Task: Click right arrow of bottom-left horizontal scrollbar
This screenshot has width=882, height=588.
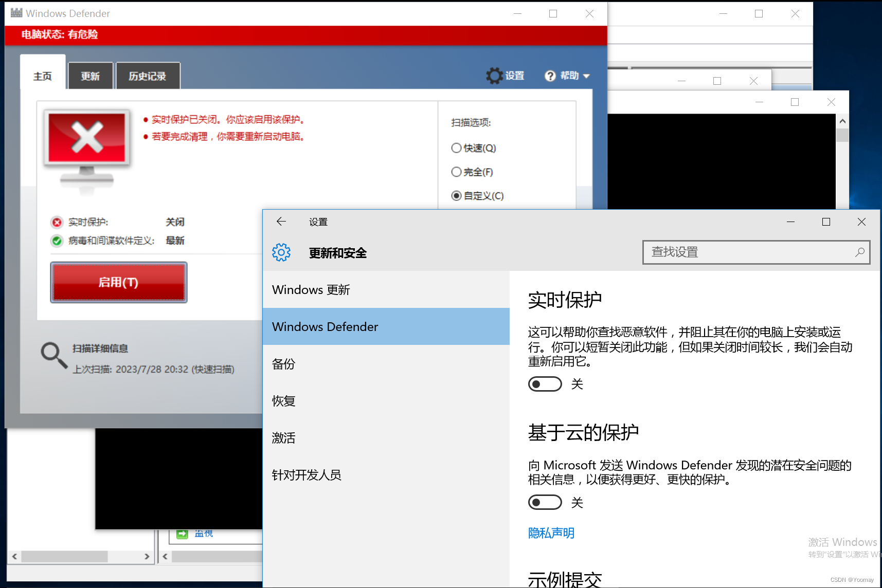Action: click(147, 556)
